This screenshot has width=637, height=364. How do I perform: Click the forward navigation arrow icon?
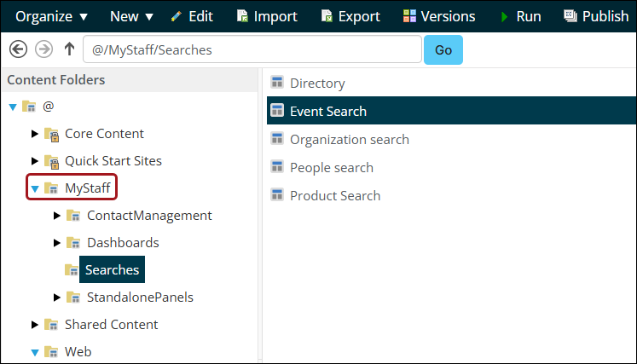(43, 50)
